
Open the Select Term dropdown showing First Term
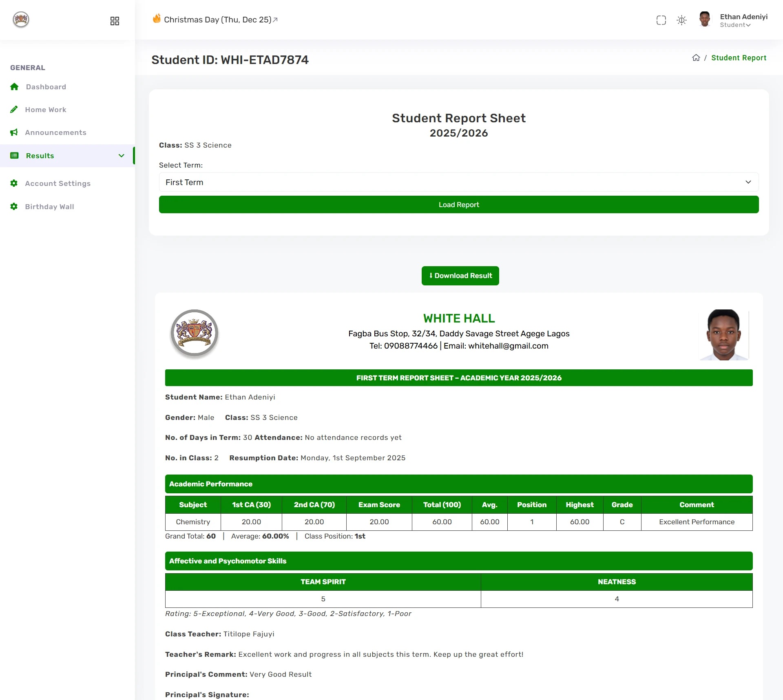[459, 182]
